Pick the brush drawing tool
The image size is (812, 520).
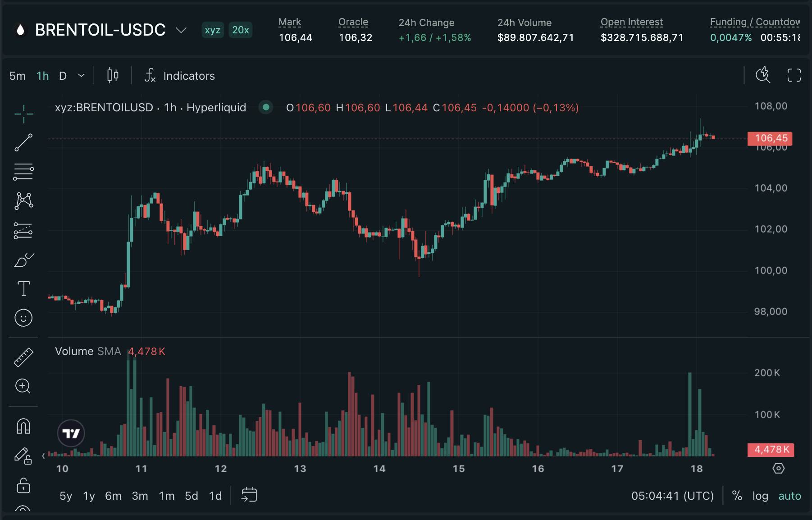[x=23, y=260]
